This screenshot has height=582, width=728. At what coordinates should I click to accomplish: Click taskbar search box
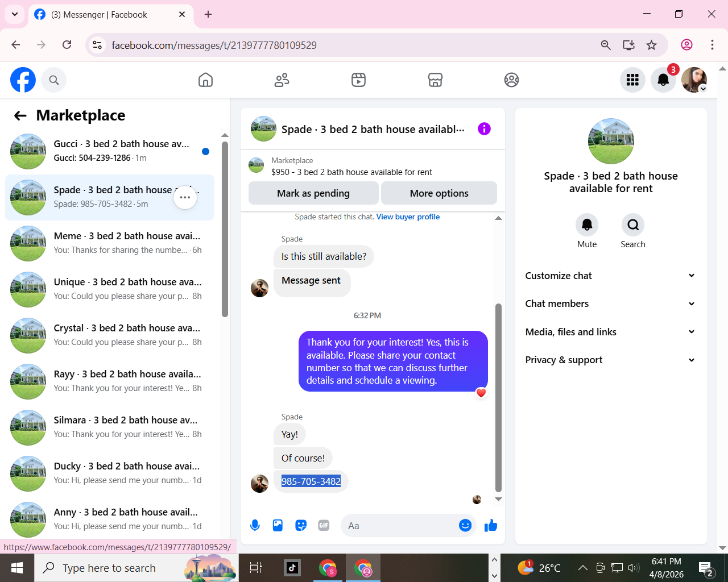coord(136,568)
